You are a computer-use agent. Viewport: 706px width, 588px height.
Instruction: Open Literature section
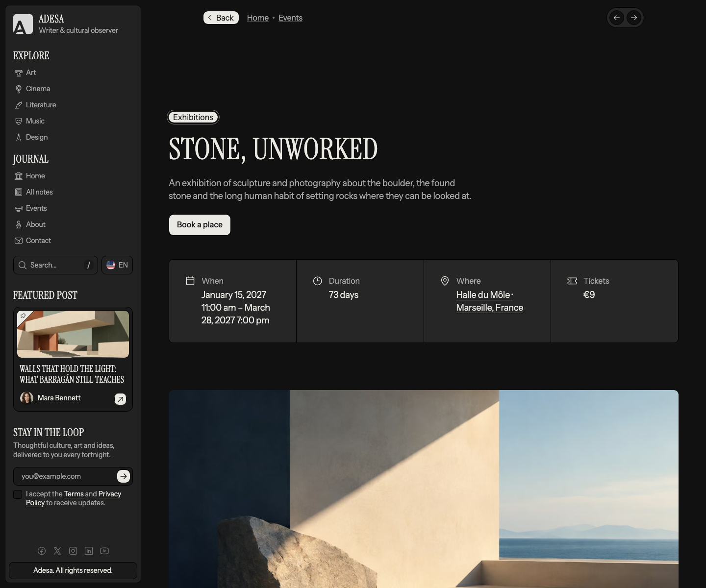pos(35,105)
